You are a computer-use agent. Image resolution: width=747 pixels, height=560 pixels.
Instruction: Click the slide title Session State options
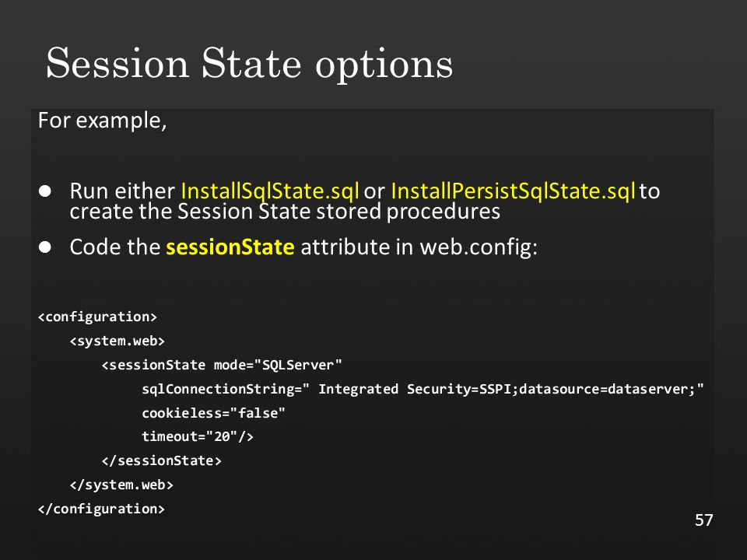(249, 65)
